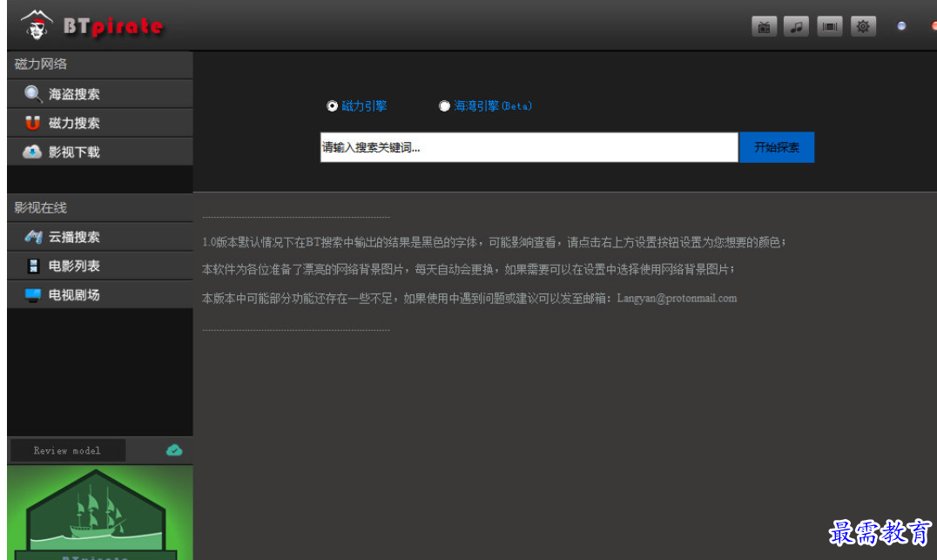Image resolution: width=937 pixels, height=560 pixels.
Task: Open 影视下载 in the sidebar
Action: coord(100,152)
